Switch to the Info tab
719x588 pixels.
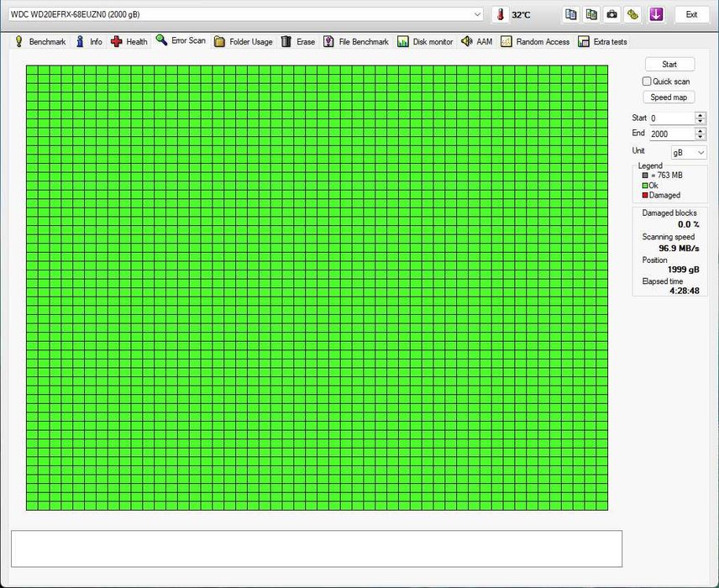89,42
